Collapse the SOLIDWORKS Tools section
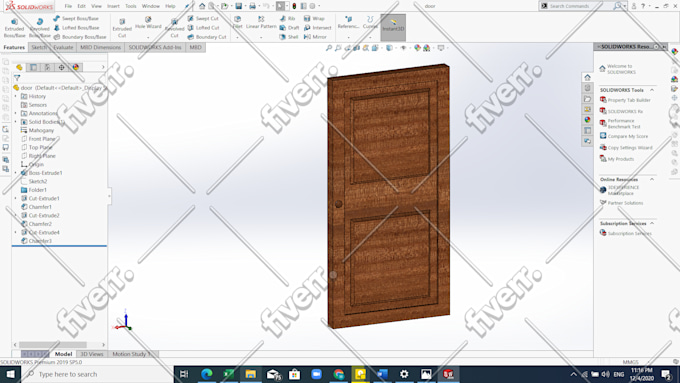Viewport: 680px width, 383px height. tap(652, 90)
